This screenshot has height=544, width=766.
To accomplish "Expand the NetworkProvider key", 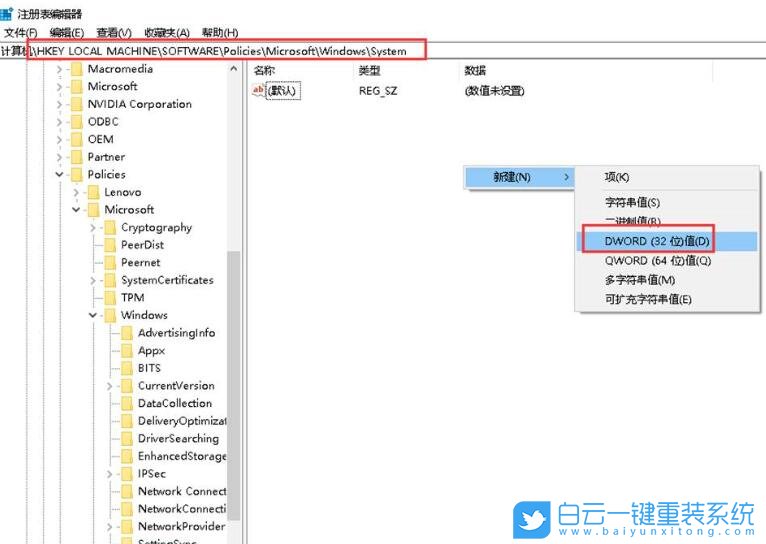I will (109, 526).
